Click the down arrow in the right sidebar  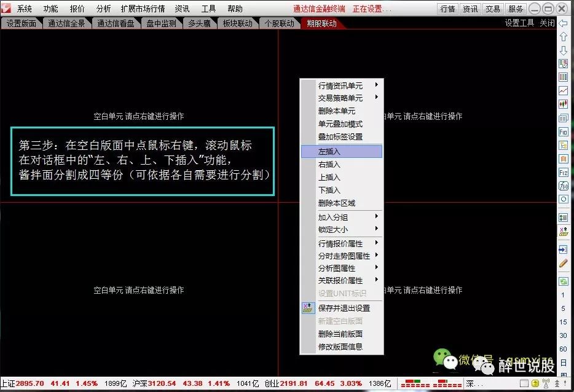pos(564,50)
